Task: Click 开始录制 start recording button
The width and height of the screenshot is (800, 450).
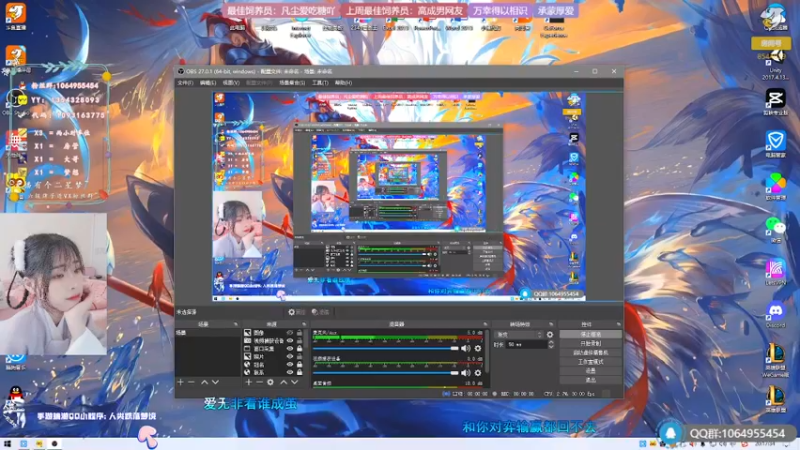Action: [x=590, y=343]
